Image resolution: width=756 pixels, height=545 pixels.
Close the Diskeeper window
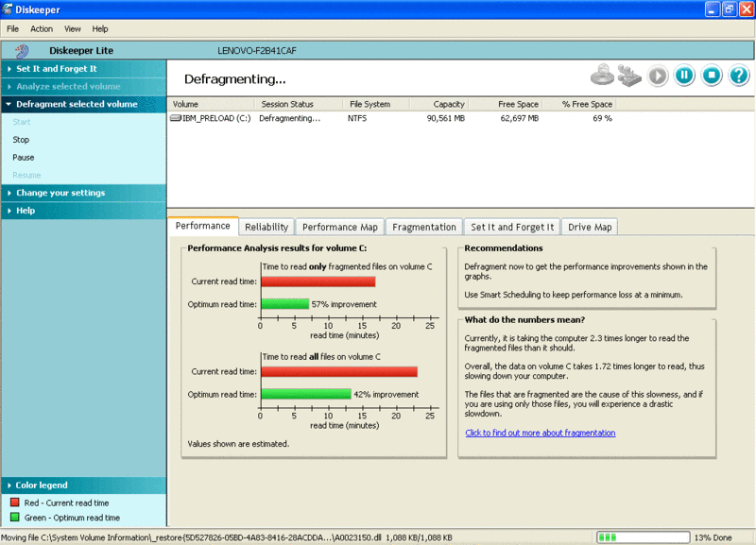747,9
